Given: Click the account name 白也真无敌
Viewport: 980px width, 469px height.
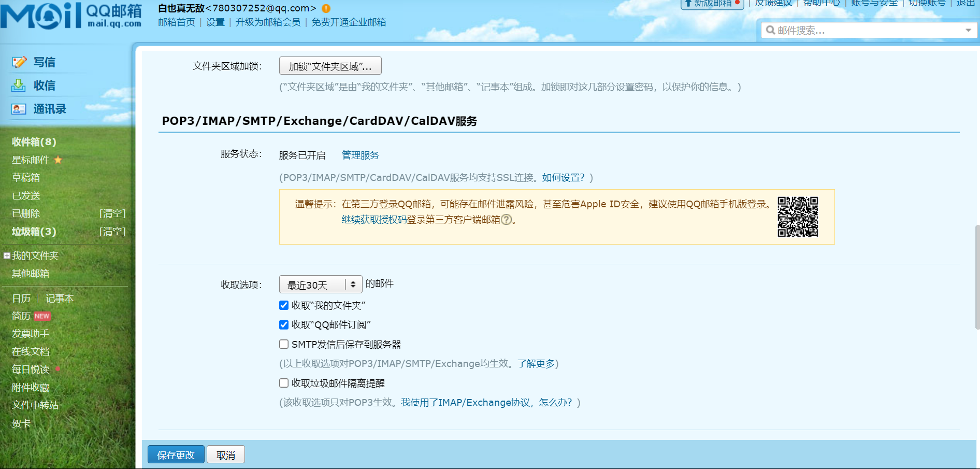Looking at the screenshot, I should tap(181, 8).
